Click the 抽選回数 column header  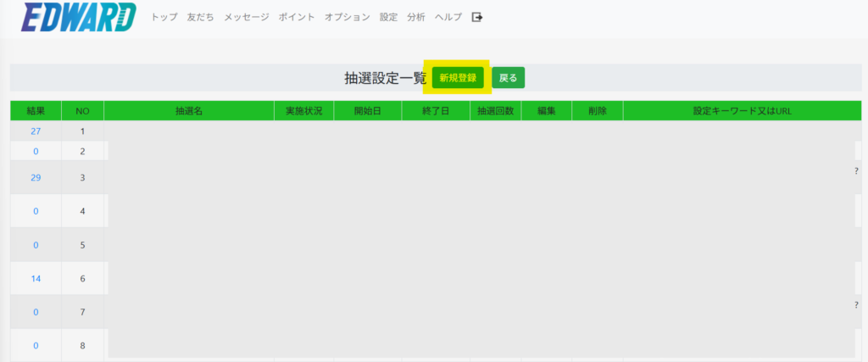tap(495, 111)
